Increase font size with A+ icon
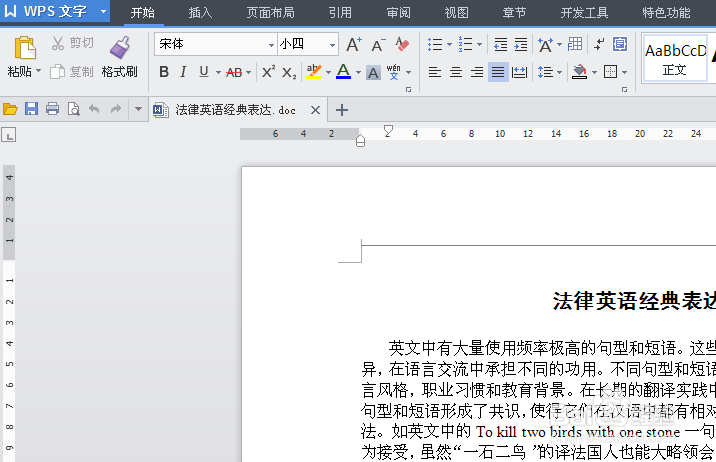716x462 pixels. [353, 45]
